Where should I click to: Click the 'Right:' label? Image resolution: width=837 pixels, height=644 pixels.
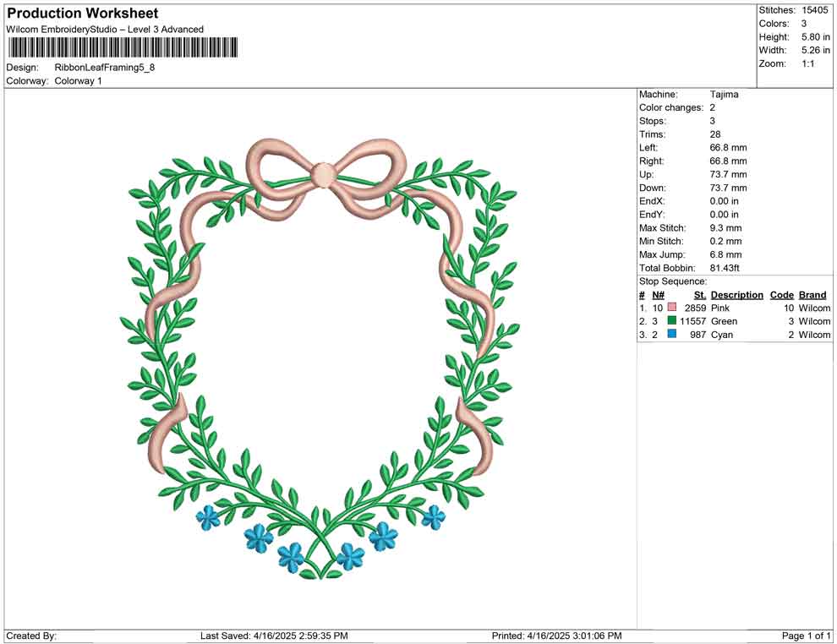click(x=652, y=161)
